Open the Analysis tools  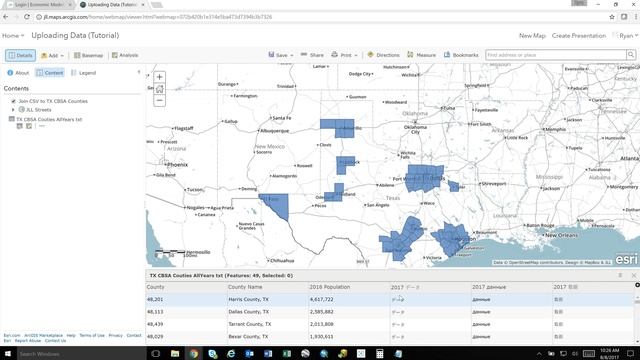(x=125, y=55)
